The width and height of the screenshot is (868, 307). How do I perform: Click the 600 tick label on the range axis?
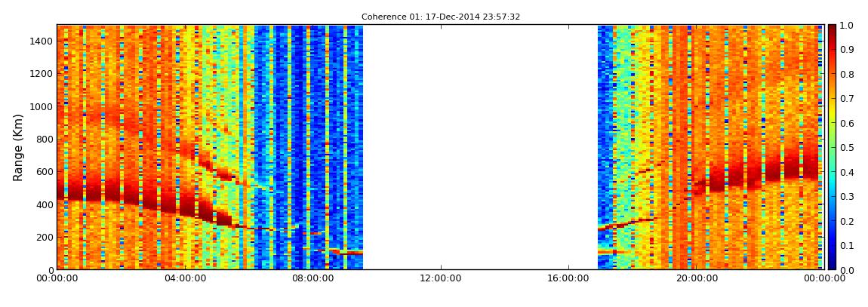point(45,171)
